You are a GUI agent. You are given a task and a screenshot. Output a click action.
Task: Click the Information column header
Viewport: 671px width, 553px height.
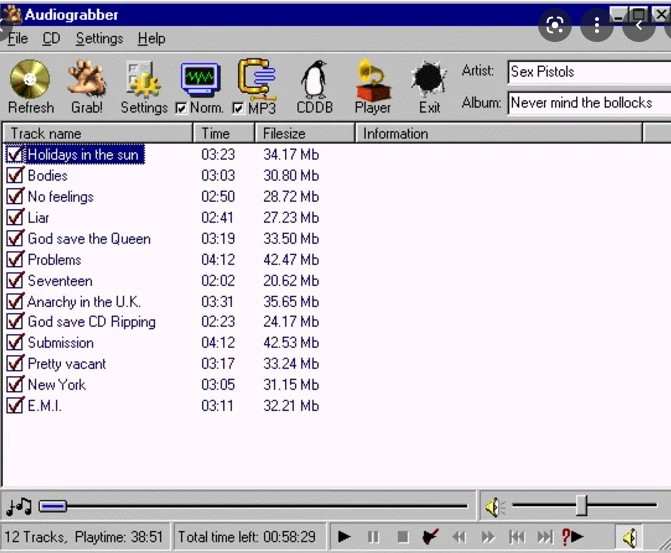[x=499, y=133]
